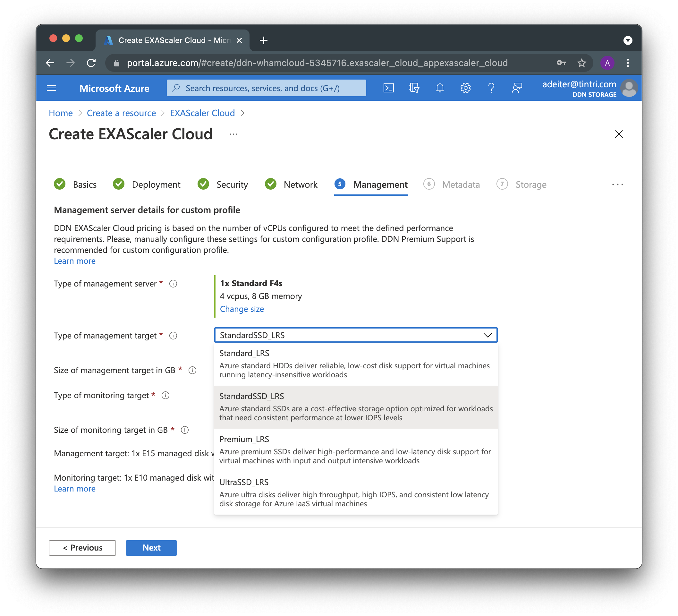Screen dimensions: 678x616
Task: Open portal settings gear icon
Action: pos(465,88)
